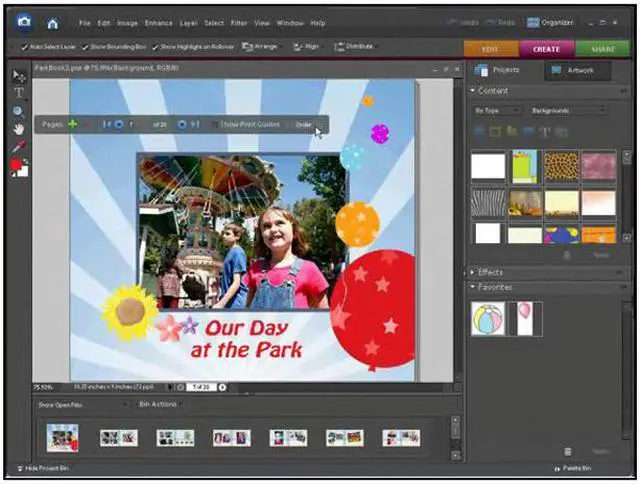Open the Edit menu
This screenshot has height=484, width=640.
point(104,23)
